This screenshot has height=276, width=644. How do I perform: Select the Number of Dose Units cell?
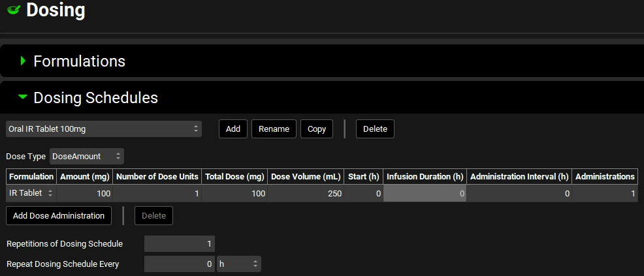pos(157,193)
